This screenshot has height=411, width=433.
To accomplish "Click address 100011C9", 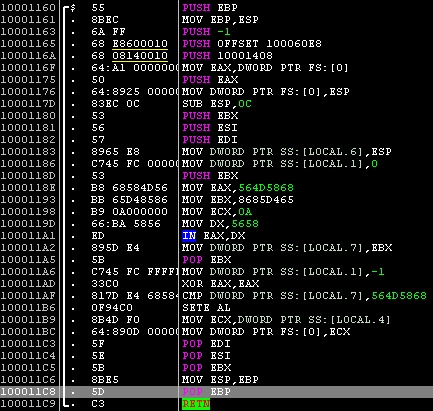I will (x=28, y=404).
